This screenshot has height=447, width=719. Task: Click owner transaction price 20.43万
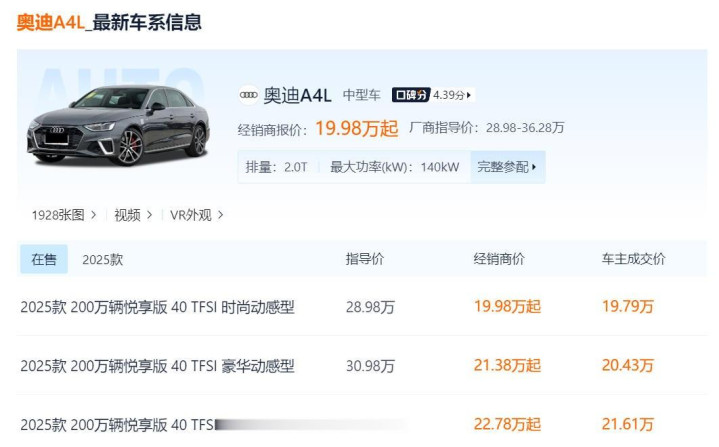click(628, 366)
